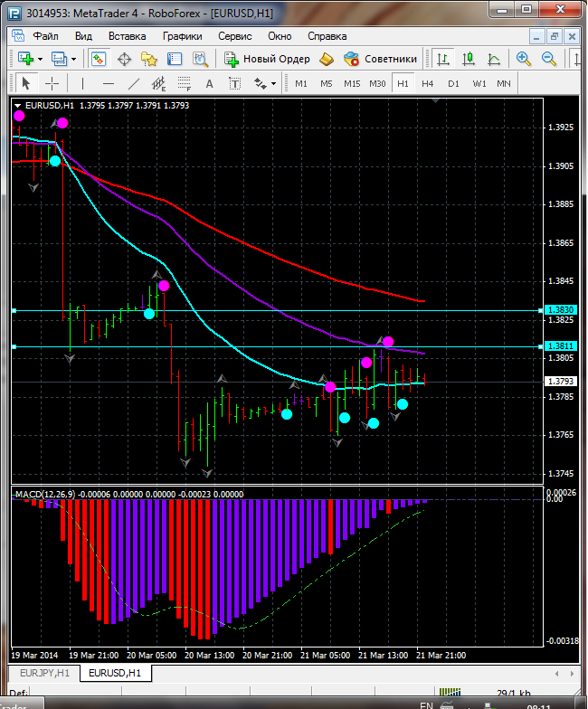This screenshot has height=709, width=588.
Task: Click the arrows symbols tool icon
Action: click(x=261, y=83)
